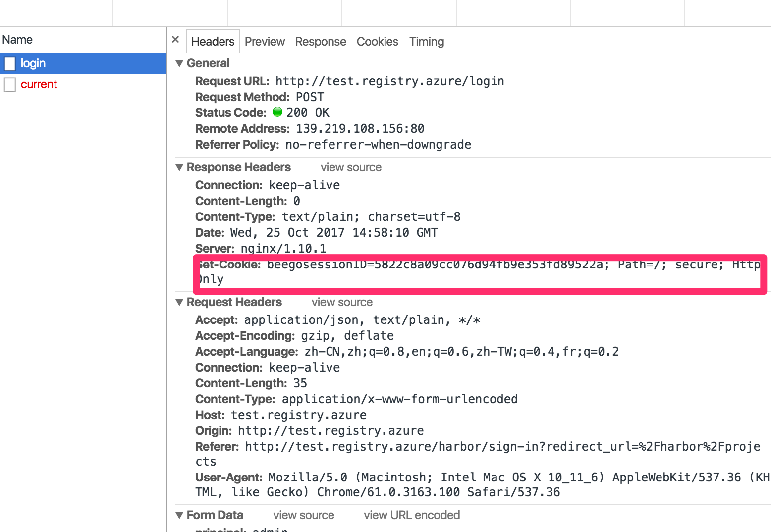Screen dimensions: 771x532
Task: View source of Request Headers
Action: click(342, 302)
